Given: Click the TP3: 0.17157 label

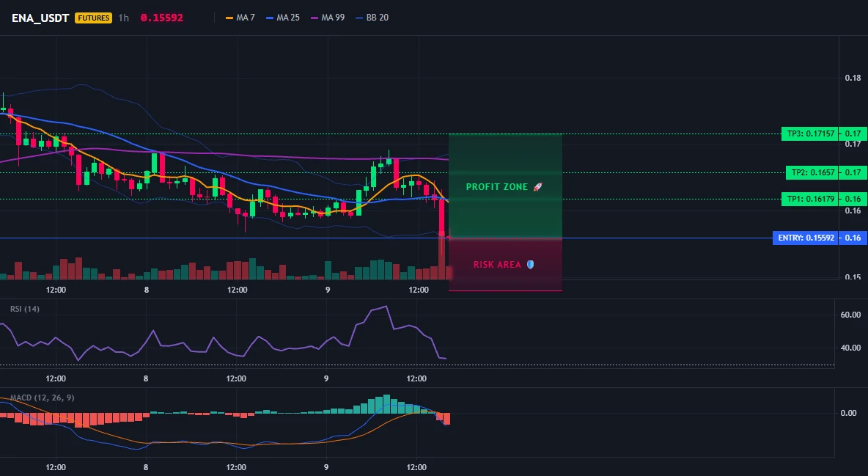Looking at the screenshot, I should coord(810,133).
